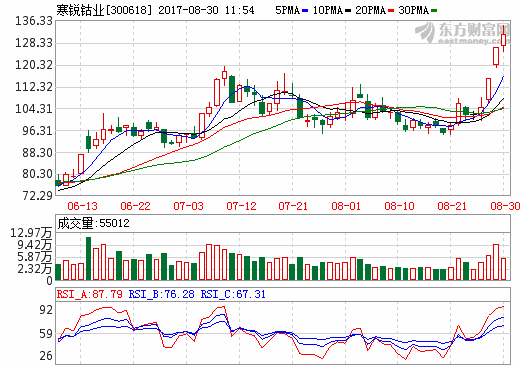Viewport: 520px width, 365px height.
Task: Click the 112.32 price axis label
Action: 34,87
